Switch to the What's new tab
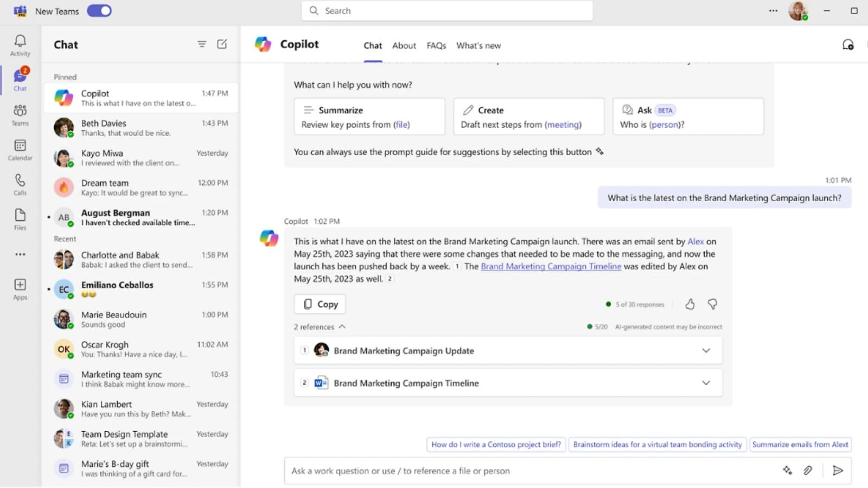 [x=478, y=46]
